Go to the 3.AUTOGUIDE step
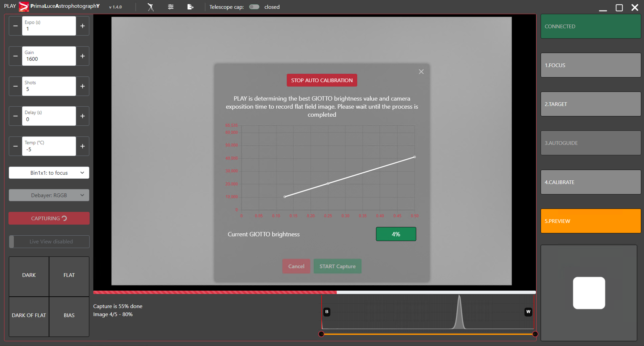 click(591, 143)
